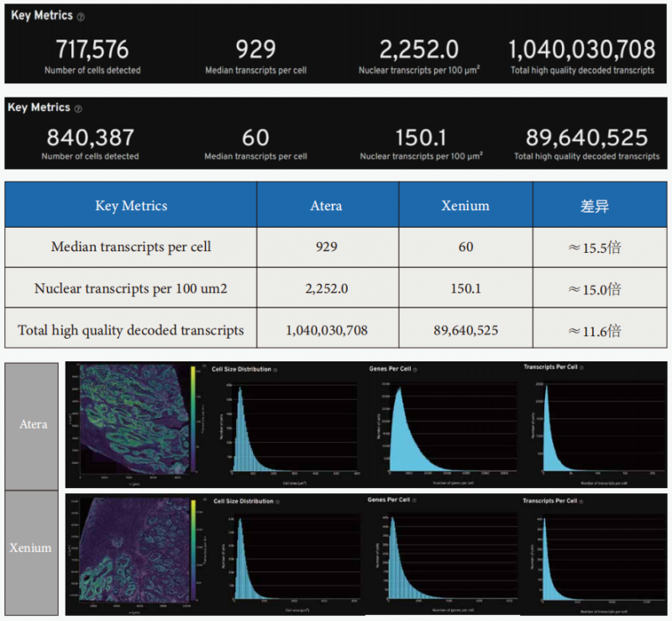Click the gray Atera row label
The width and height of the screenshot is (672, 621).
pyautogui.click(x=32, y=426)
